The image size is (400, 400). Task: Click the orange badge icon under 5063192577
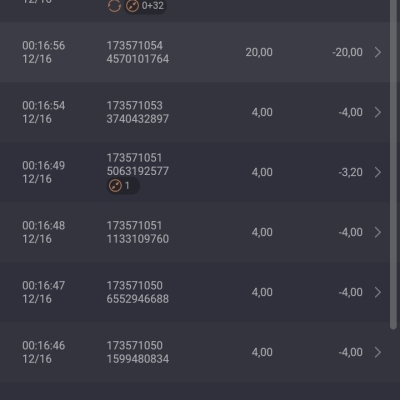point(115,186)
